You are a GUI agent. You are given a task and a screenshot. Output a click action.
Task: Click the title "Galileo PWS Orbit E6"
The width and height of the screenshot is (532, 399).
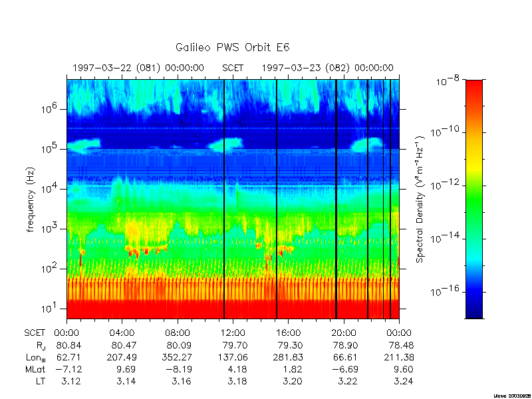pos(232,47)
